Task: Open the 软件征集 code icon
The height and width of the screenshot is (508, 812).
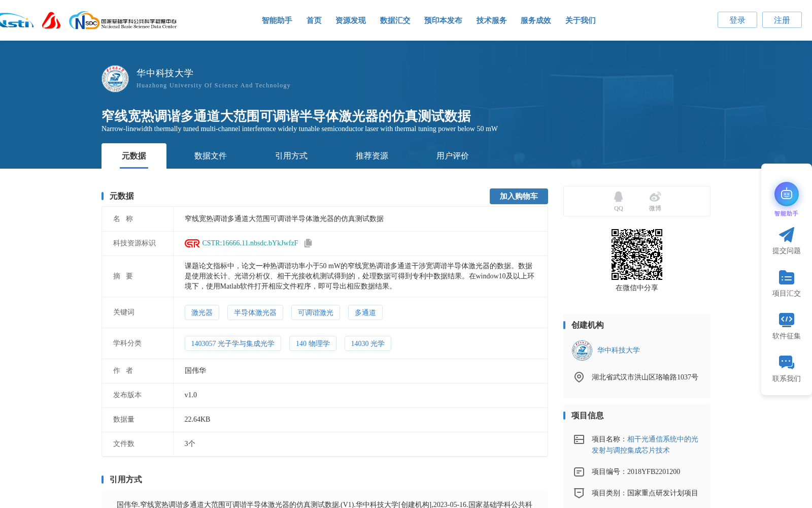Action: point(787,320)
